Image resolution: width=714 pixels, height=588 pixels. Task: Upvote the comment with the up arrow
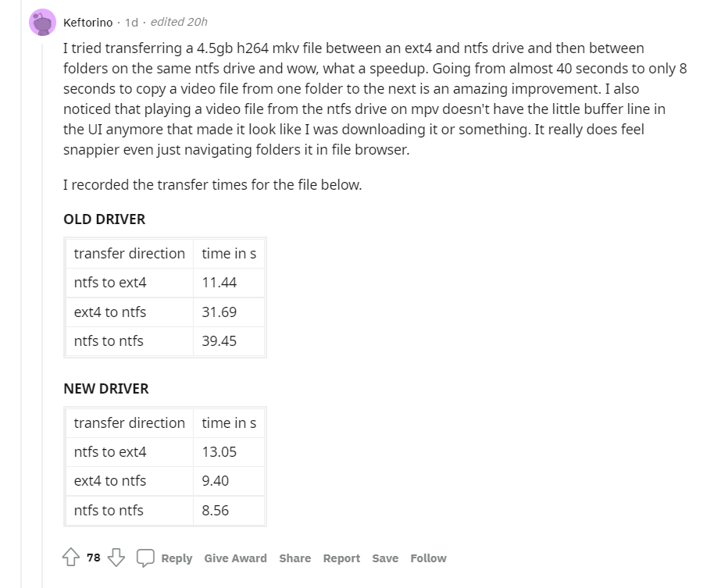click(x=70, y=558)
